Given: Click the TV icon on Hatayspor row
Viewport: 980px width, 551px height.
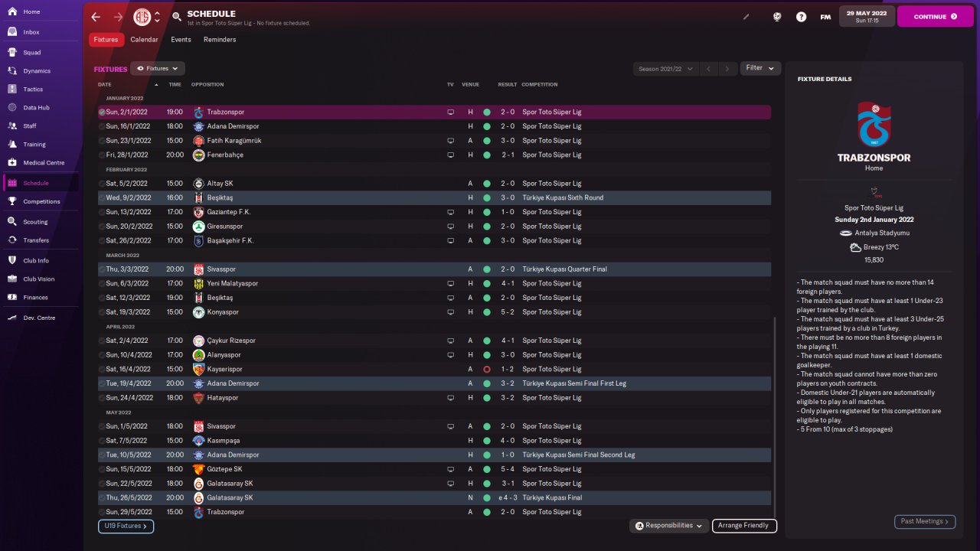Looking at the screenshot, I should (x=451, y=398).
